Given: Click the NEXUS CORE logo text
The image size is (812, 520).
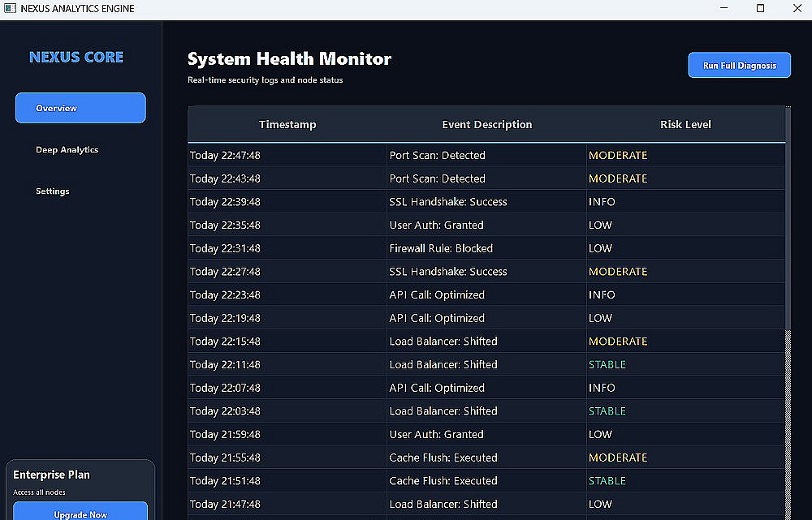Looking at the screenshot, I should 76,57.
